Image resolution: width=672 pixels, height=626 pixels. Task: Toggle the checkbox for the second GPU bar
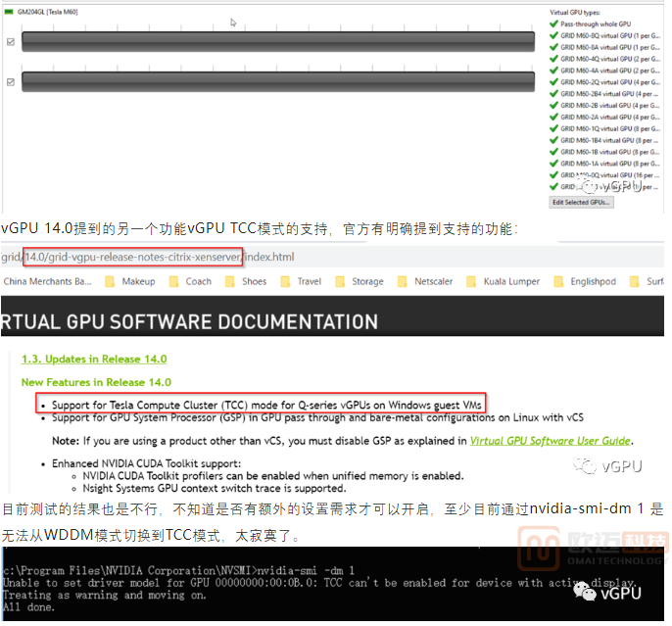[x=11, y=82]
